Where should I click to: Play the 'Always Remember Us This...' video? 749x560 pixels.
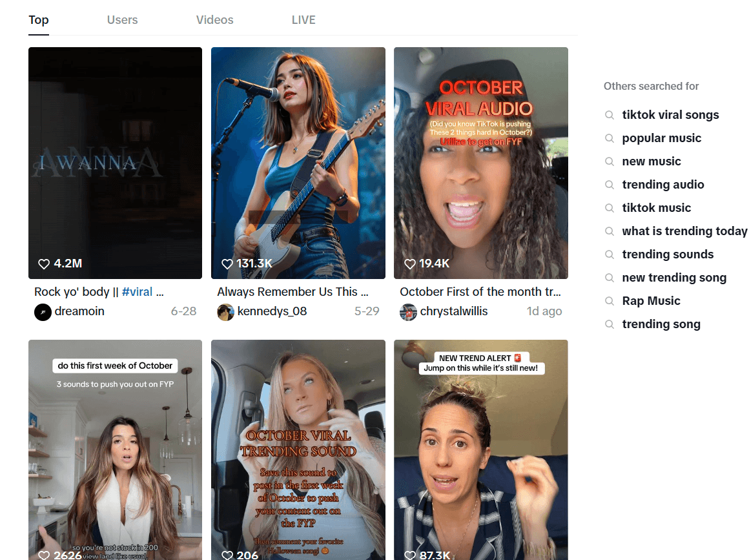(298, 162)
